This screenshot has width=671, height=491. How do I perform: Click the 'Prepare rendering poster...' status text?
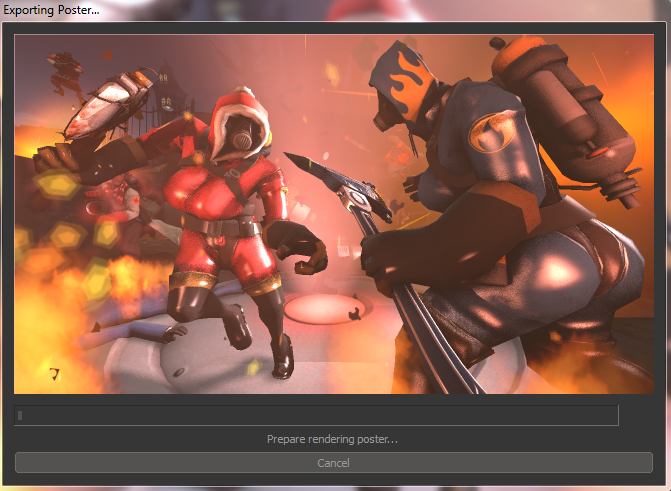click(333, 439)
